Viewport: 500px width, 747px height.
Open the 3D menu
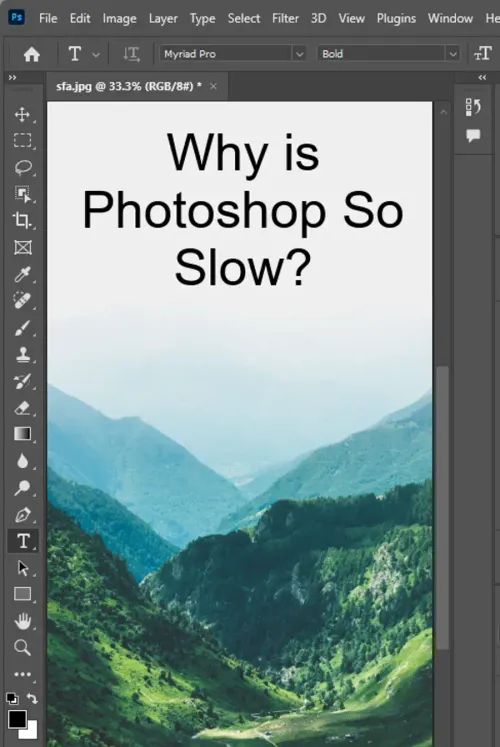pos(319,19)
